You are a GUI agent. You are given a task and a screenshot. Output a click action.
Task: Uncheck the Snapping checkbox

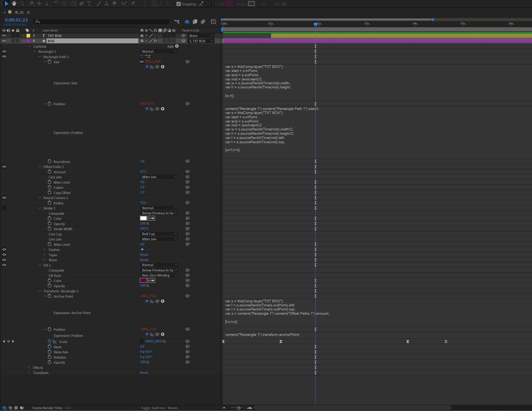[x=178, y=4]
